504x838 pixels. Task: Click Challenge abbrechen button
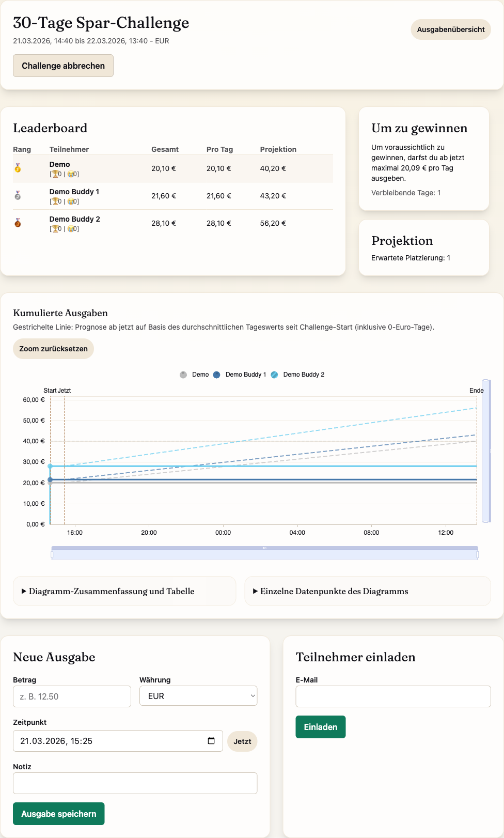tap(63, 66)
